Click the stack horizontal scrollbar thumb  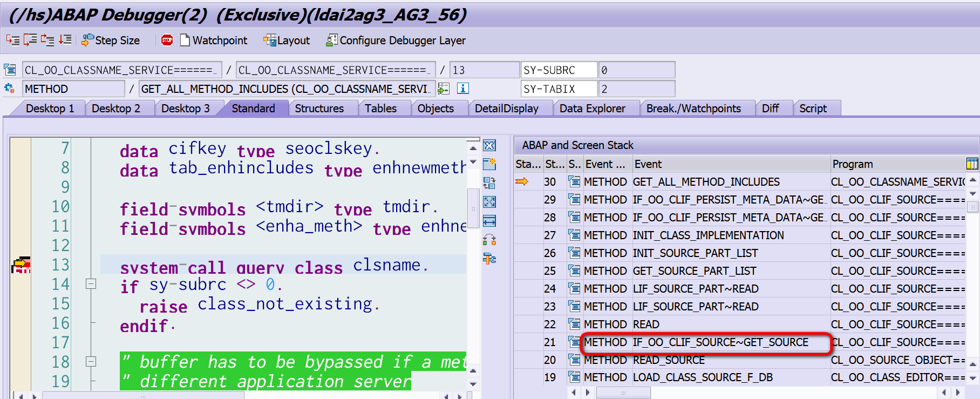[x=623, y=393]
